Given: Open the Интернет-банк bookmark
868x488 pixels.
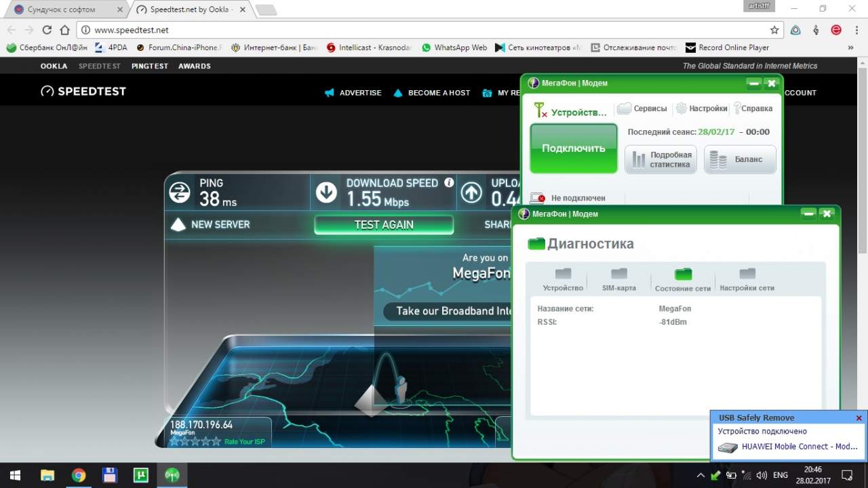Looking at the screenshot, I should pyautogui.click(x=274, y=47).
